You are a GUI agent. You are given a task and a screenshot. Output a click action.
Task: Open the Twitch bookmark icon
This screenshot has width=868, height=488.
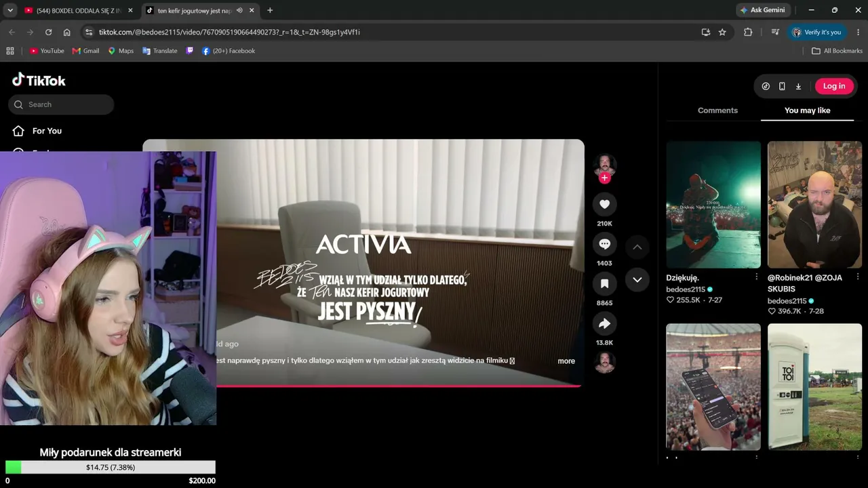coord(189,51)
